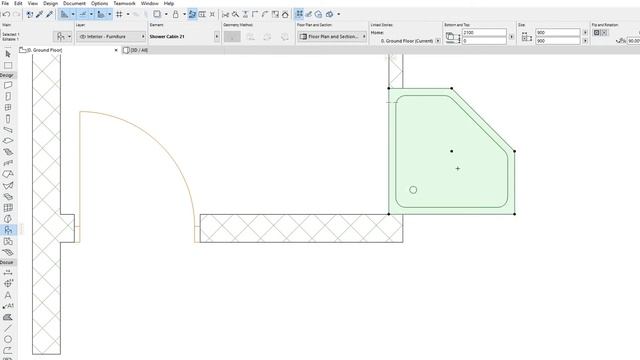Click the Inject Parameters syringe icon
Image resolution: width=640 pixels, height=360 pixels.
coord(49,14)
